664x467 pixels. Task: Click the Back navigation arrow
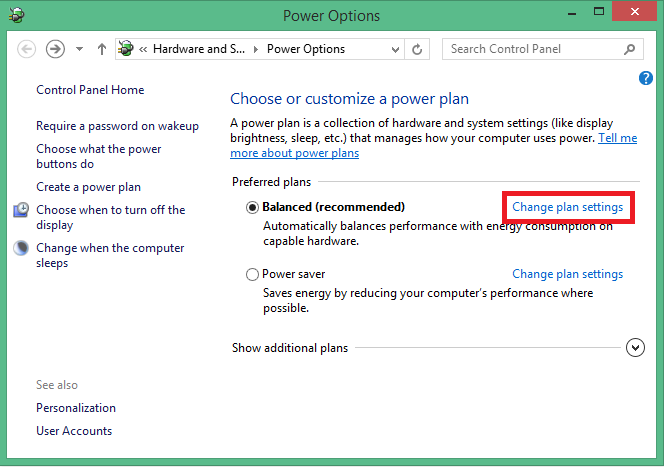[27, 49]
